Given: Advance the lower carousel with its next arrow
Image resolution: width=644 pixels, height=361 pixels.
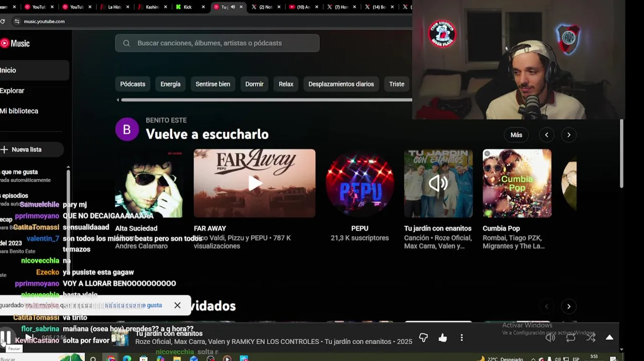Looking at the screenshot, I should click(x=569, y=306).
